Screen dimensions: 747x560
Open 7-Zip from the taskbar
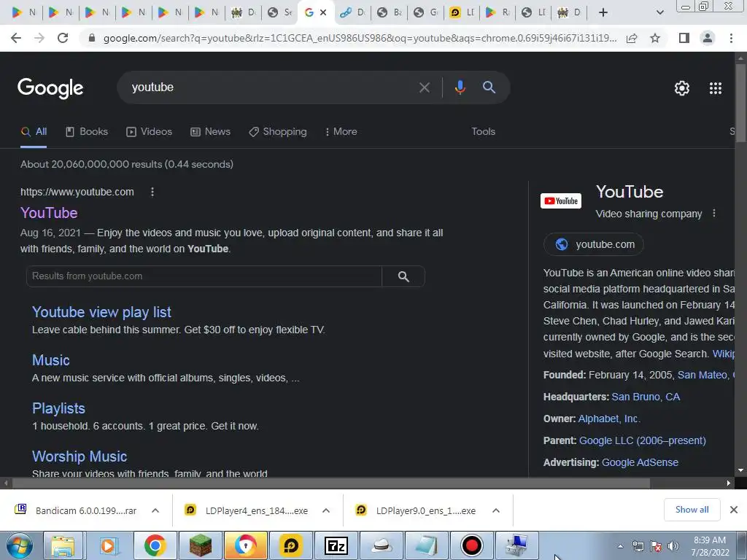[336, 545]
